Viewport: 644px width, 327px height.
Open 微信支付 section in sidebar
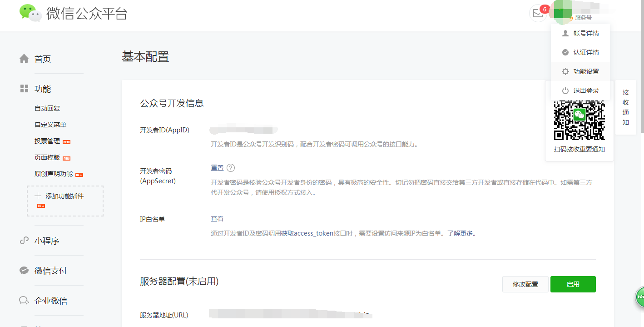click(51, 271)
